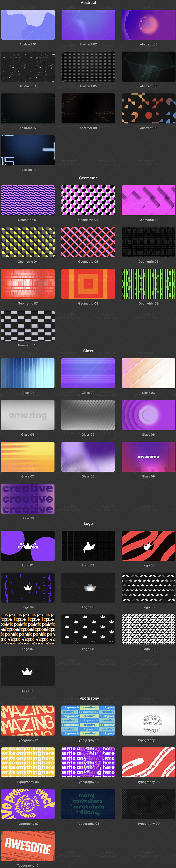Select Logo 09 white crown pattern thumbnail

pos(148,629)
